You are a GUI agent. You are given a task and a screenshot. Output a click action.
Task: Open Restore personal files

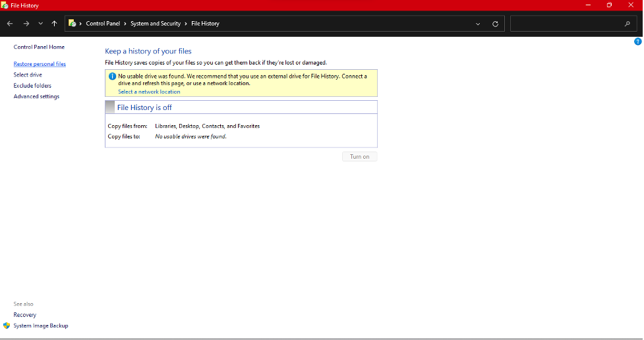pyautogui.click(x=40, y=64)
